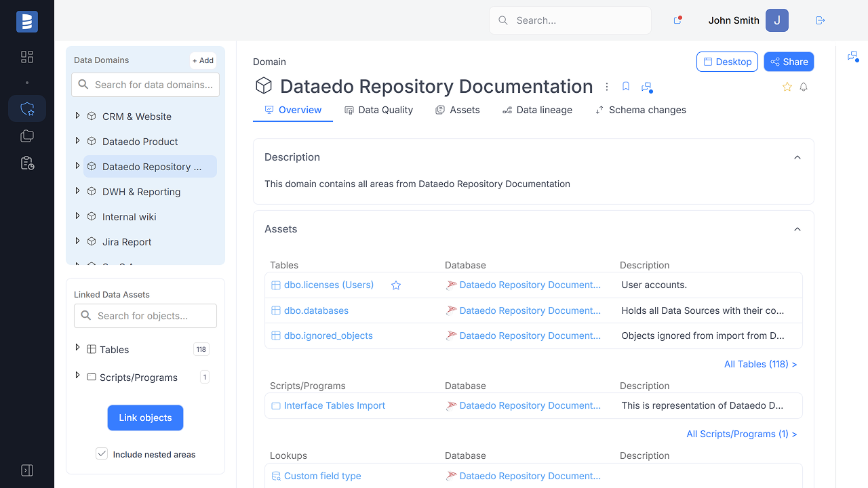Viewport: 868px width, 488px height.
Task: Bookmark the Dataedo Repository Documentation domain
Action: click(x=625, y=86)
